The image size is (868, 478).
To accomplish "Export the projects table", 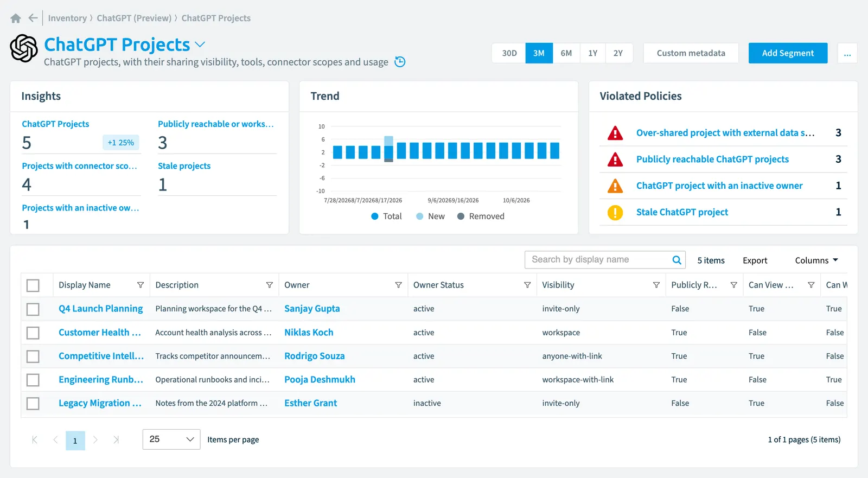I will 755,260.
